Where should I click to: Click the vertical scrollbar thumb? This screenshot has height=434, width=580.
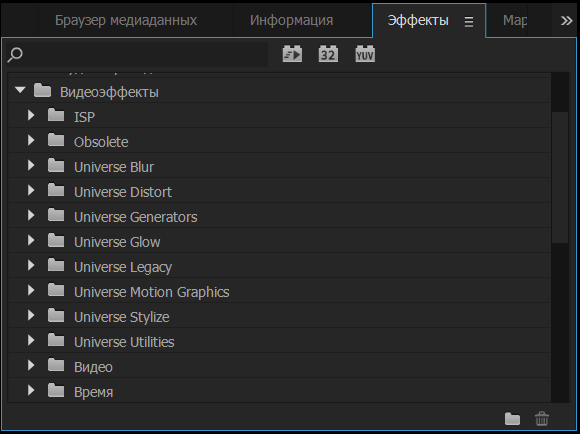560,178
